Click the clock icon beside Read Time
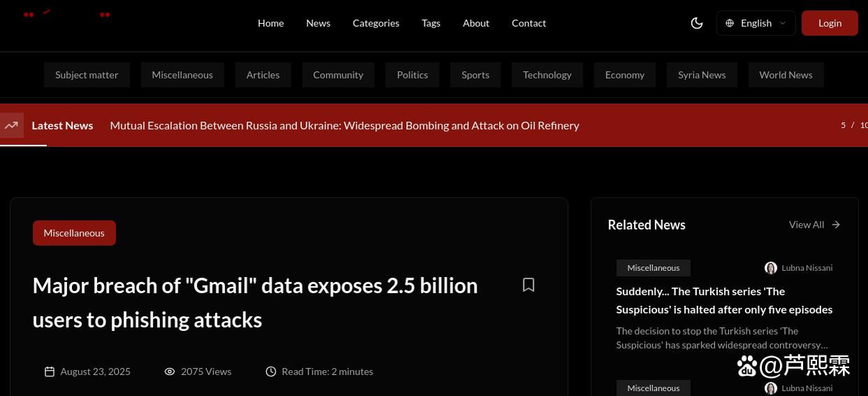The width and height of the screenshot is (868, 396). click(271, 372)
